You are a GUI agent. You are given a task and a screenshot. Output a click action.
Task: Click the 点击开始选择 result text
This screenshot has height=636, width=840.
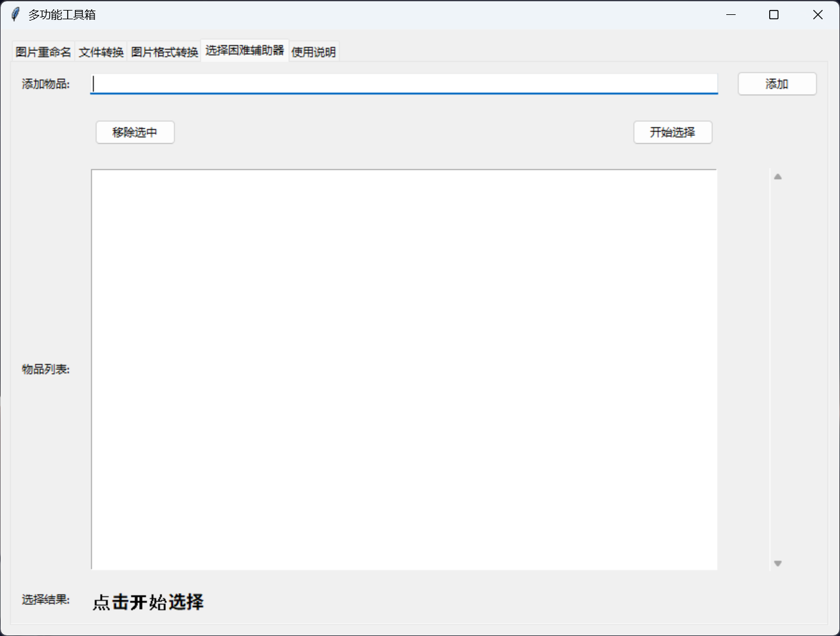(x=148, y=602)
